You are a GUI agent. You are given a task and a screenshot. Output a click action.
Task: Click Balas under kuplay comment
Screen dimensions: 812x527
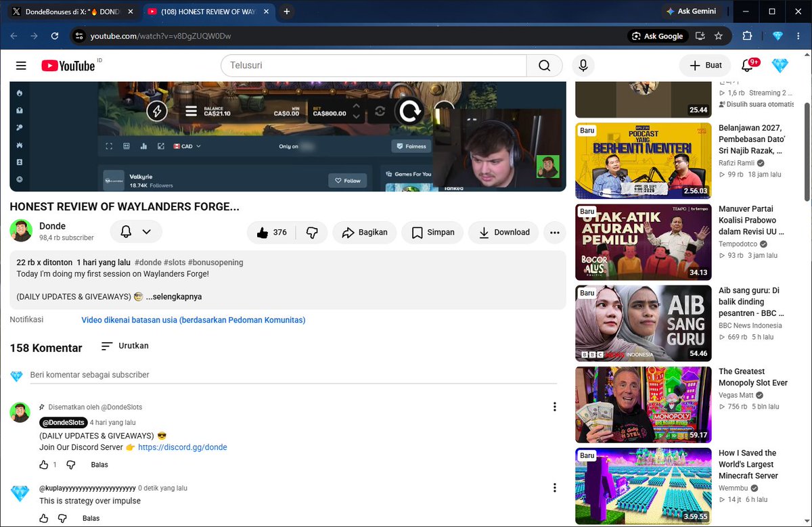[91, 518]
